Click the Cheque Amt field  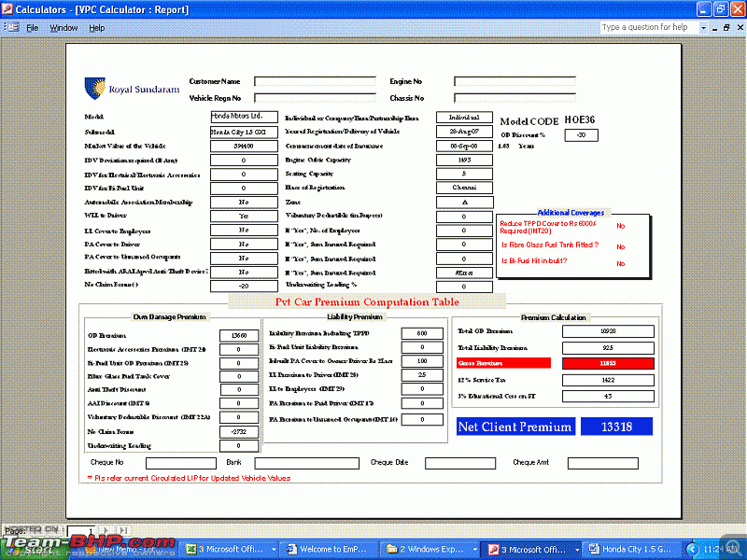click(603, 463)
